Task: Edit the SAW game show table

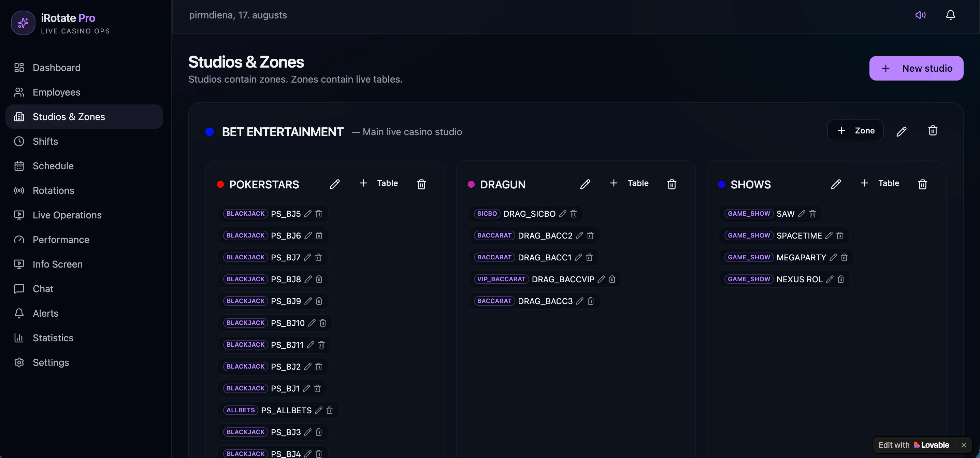Action: pos(802,214)
